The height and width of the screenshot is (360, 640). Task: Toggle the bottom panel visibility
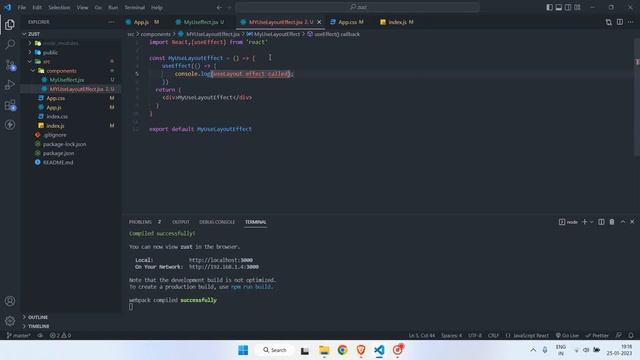click(x=559, y=7)
